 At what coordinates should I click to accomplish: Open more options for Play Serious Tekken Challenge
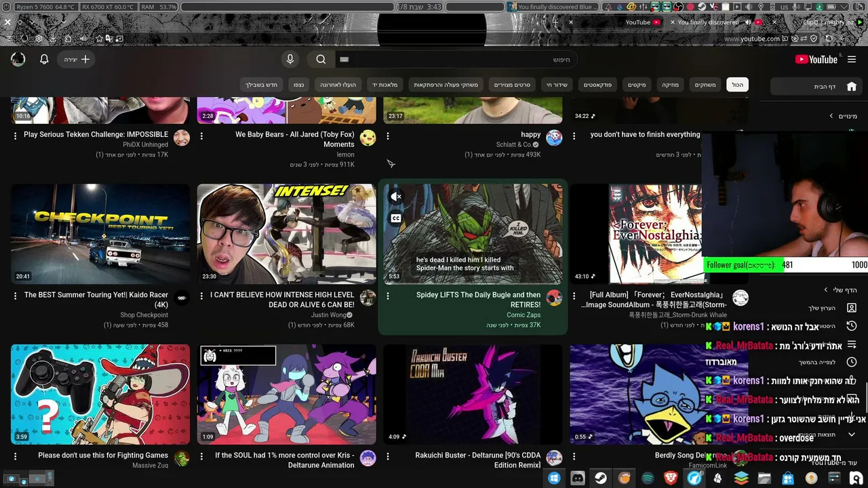(15, 136)
